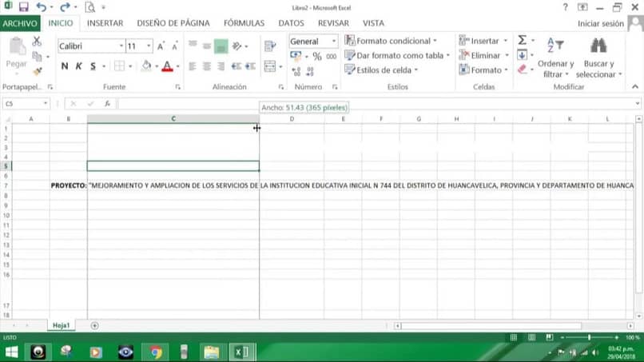The height and width of the screenshot is (362, 644).
Task: Click the Format Painter brush
Action: 38,71
